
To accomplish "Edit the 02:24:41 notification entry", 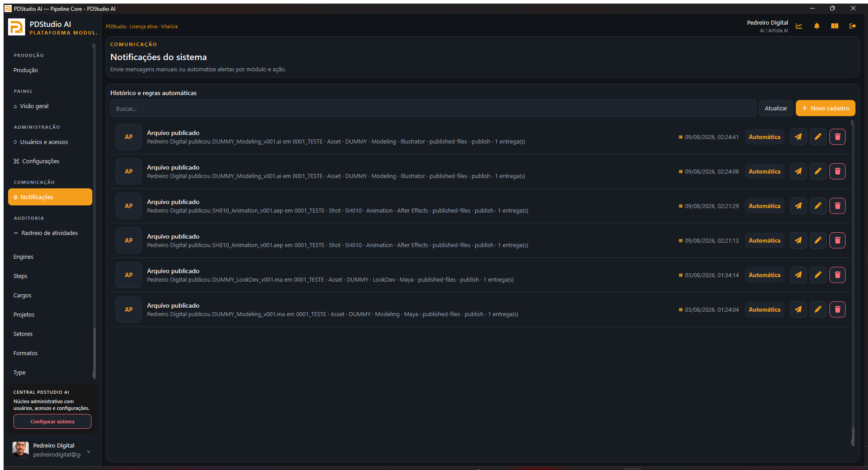I will click(x=818, y=137).
